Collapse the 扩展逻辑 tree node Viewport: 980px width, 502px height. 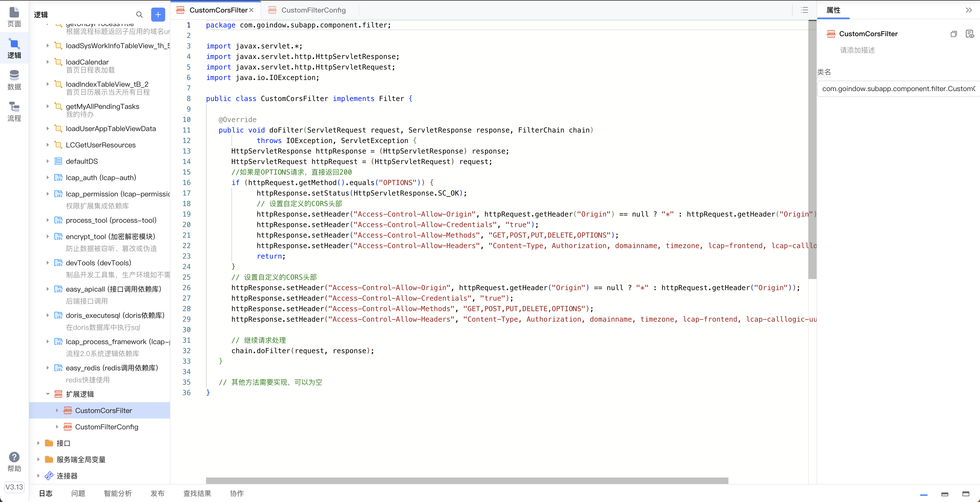coord(48,394)
